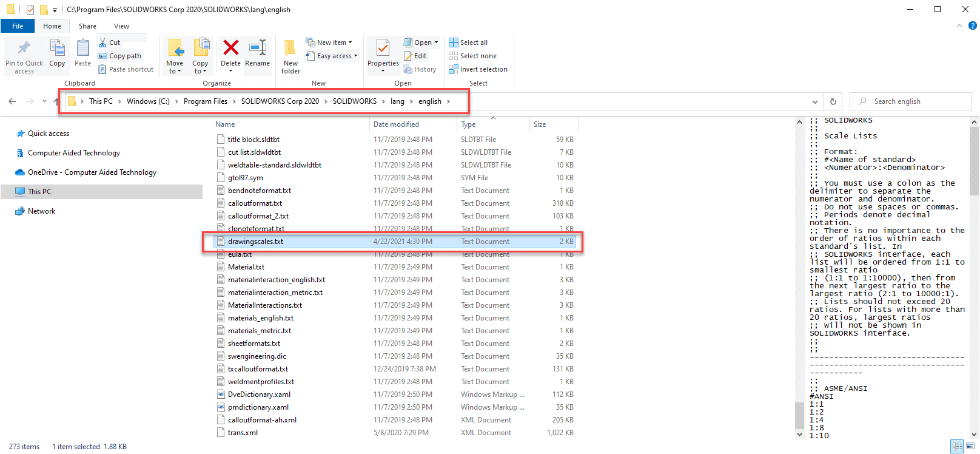Viewport: 980px width, 454px height.
Task: Click Select none
Action: click(472, 56)
